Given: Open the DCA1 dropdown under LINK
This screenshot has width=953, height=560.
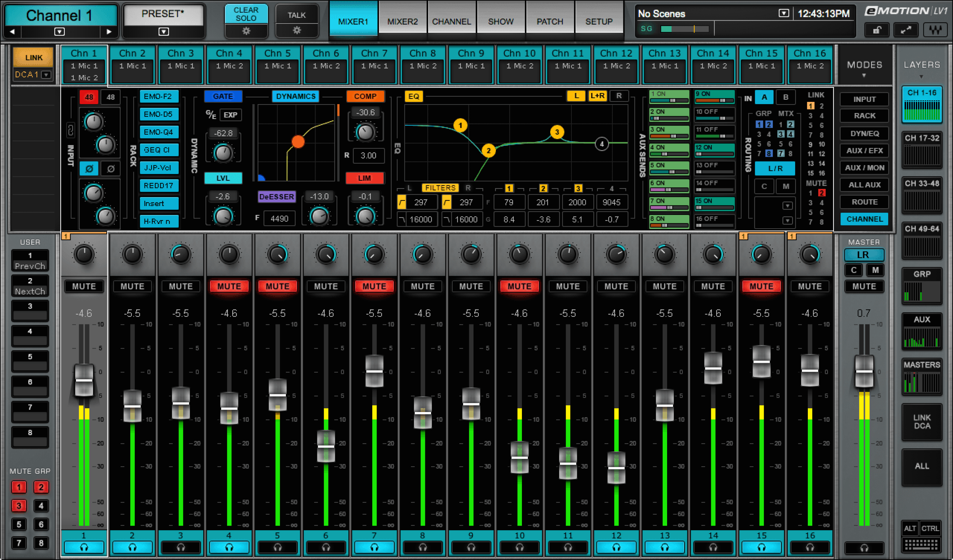Looking at the screenshot, I should (x=46, y=74).
